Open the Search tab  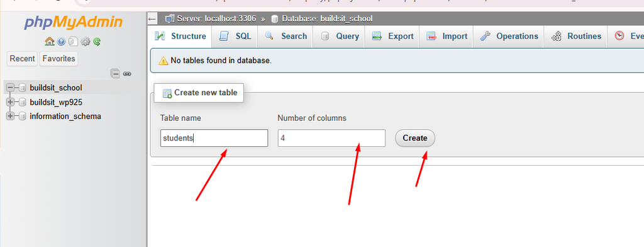coord(286,36)
